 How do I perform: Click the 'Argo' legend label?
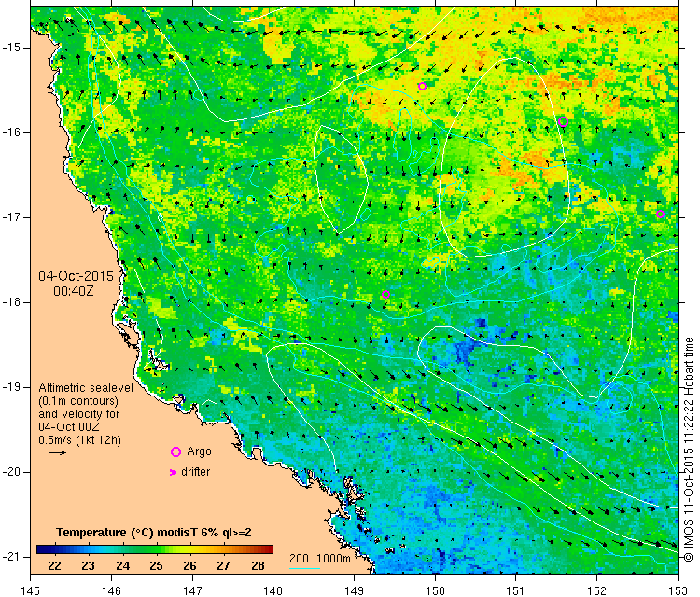(199, 451)
